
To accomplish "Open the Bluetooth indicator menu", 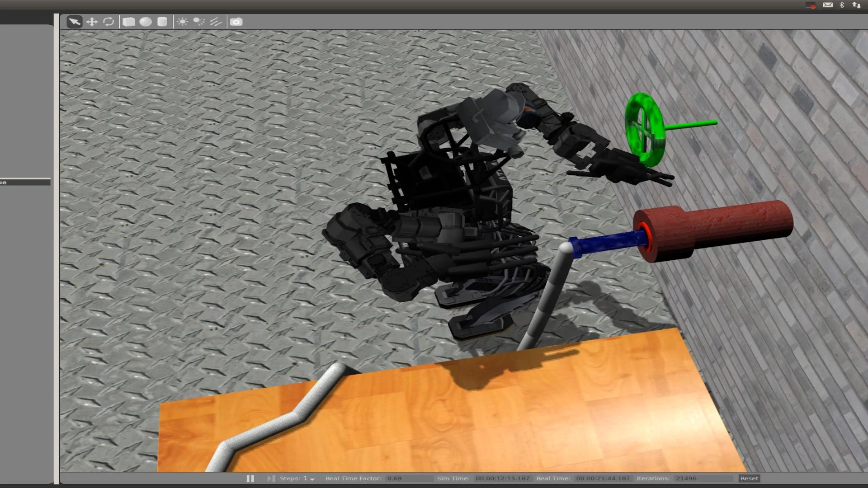I will tap(842, 5).
